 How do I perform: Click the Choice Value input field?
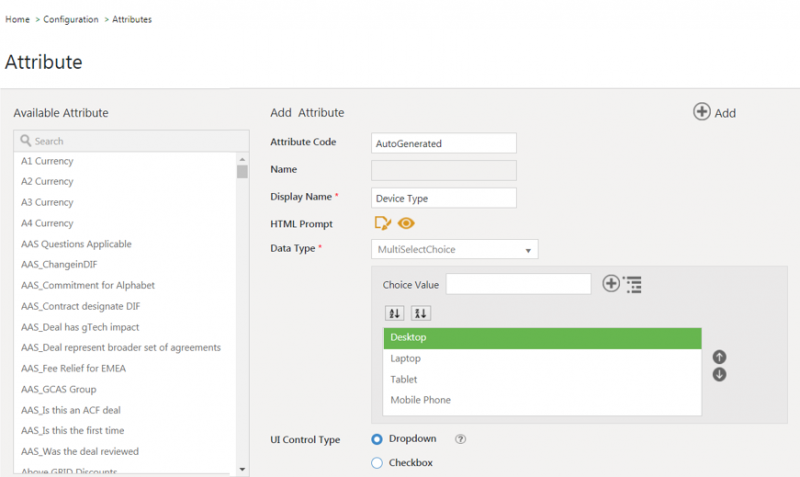click(518, 284)
